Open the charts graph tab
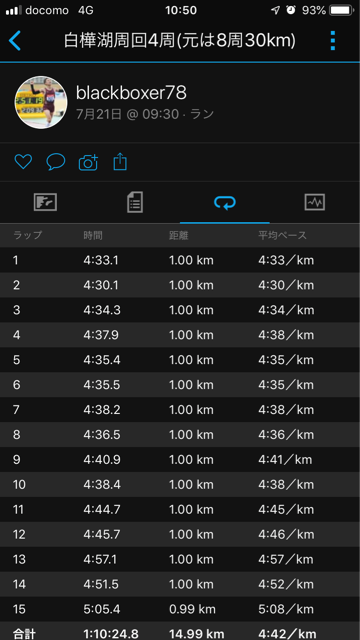The width and height of the screenshot is (360, 640). point(315,202)
